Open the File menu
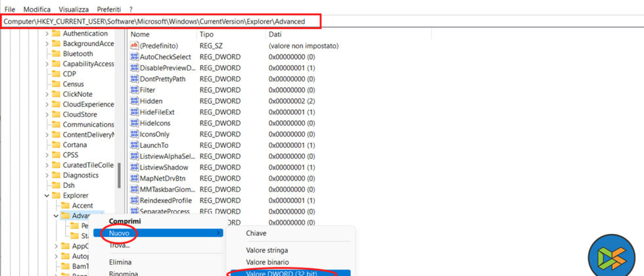The height and width of the screenshot is (276, 644). (10, 9)
